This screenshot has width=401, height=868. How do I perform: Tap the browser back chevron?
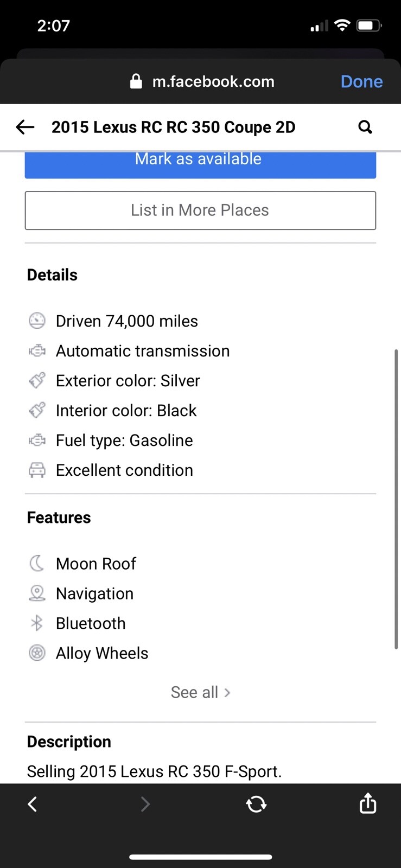pyautogui.click(x=33, y=803)
